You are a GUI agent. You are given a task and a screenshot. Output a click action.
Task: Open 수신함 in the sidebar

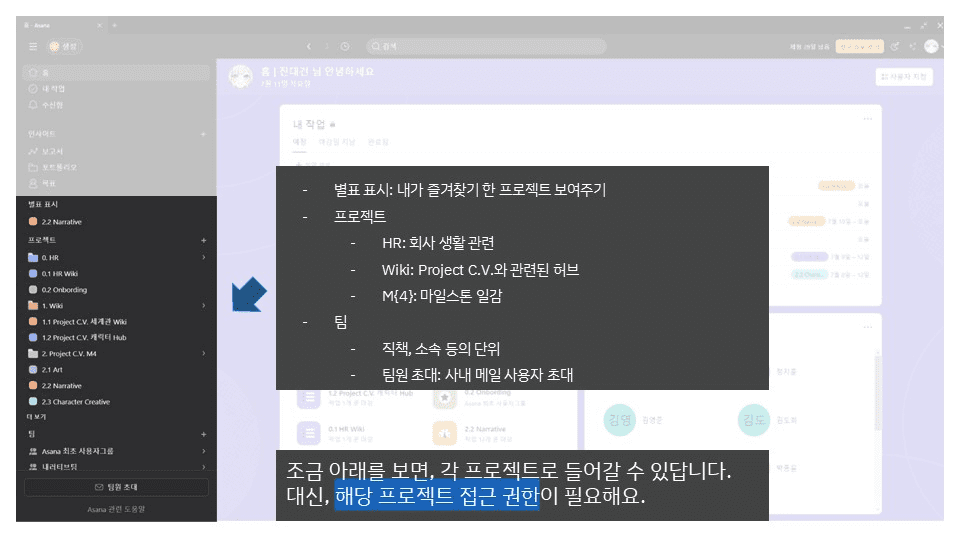[x=53, y=104]
